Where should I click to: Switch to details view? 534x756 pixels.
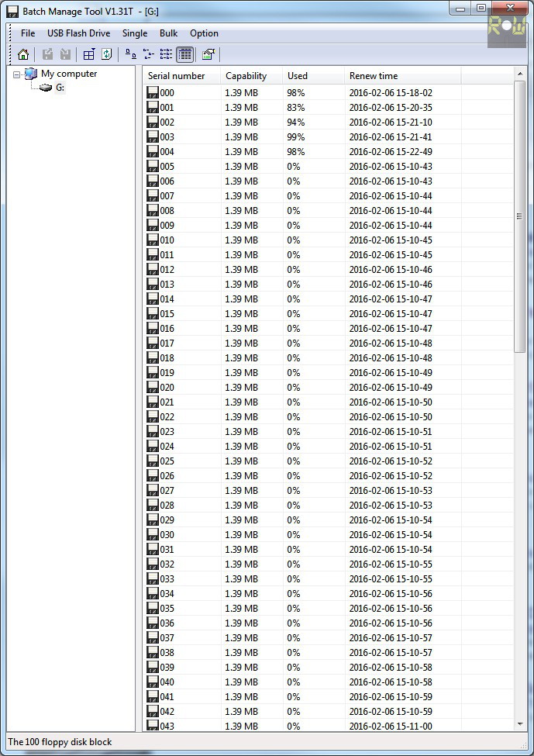point(184,54)
